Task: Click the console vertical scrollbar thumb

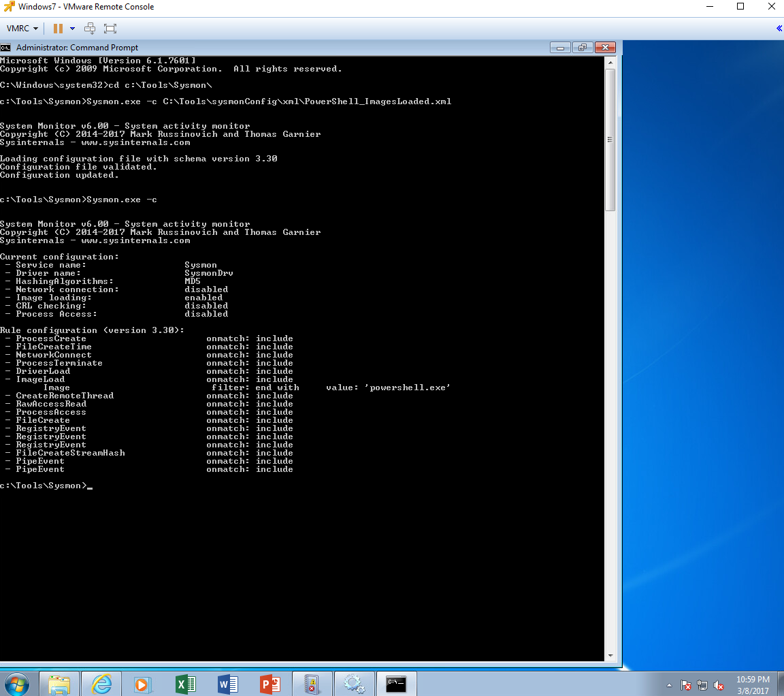Action: [610, 140]
